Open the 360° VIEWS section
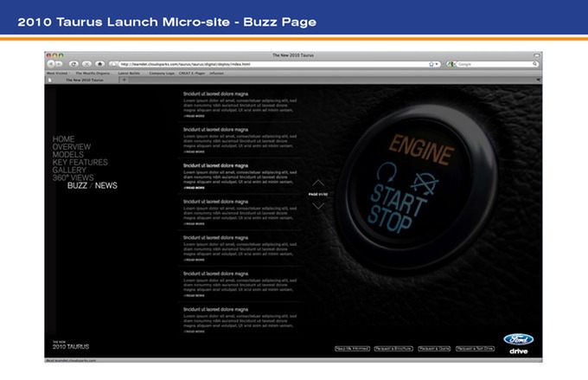 [x=73, y=177]
